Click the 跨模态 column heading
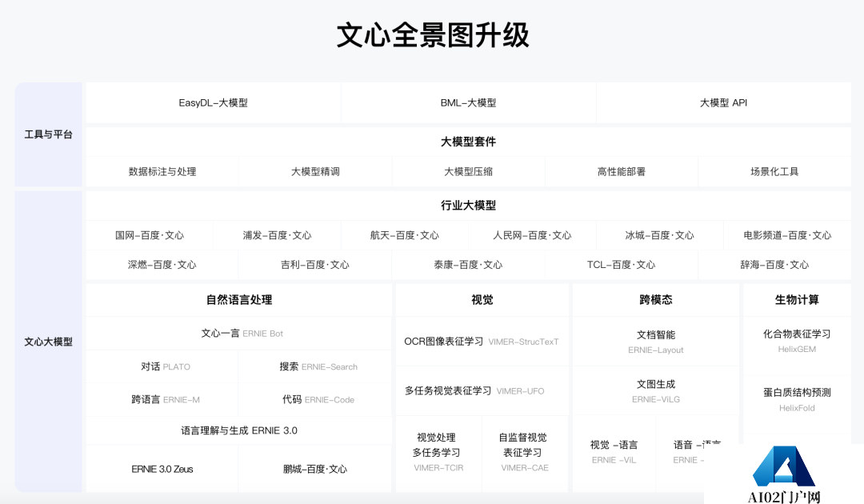This screenshot has height=504, width=864. pyautogui.click(x=656, y=300)
